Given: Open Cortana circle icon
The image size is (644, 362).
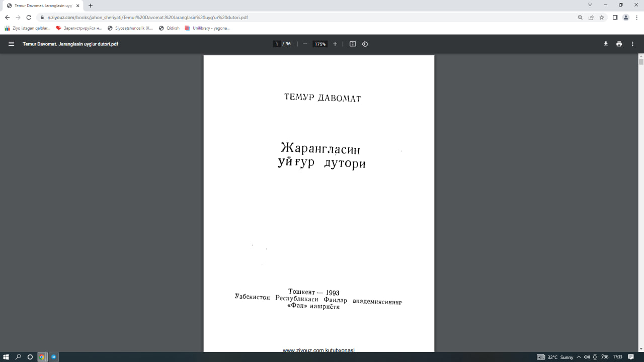Looking at the screenshot, I should pyautogui.click(x=30, y=357).
